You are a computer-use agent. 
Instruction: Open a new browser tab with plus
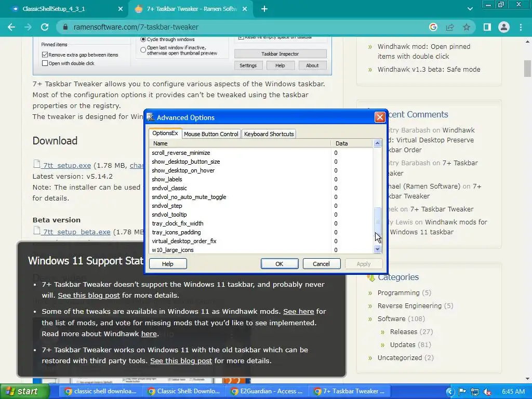[264, 9]
